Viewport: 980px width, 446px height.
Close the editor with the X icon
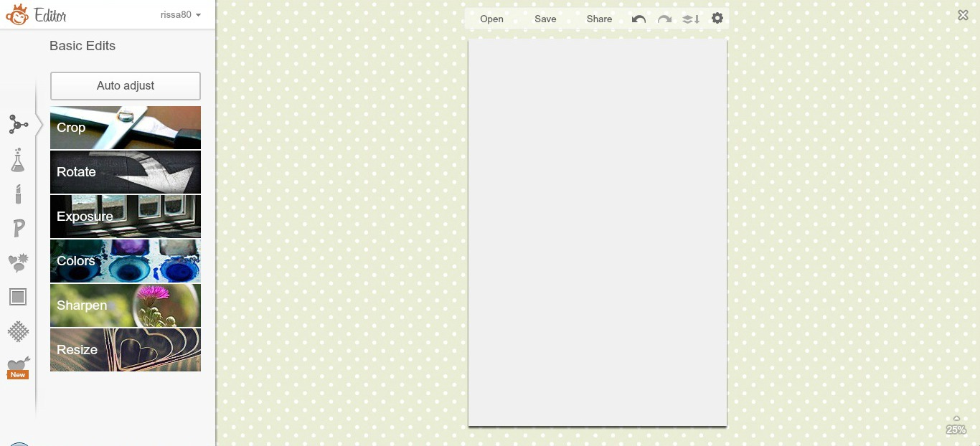963,15
